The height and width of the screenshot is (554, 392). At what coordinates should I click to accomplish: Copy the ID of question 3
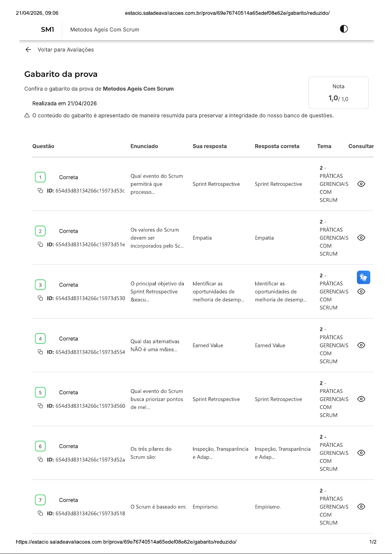(x=40, y=298)
